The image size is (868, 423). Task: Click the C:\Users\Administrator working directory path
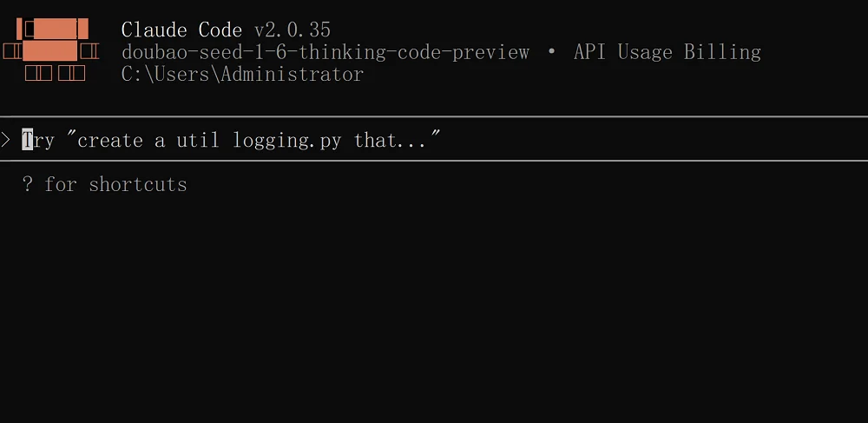pos(242,75)
